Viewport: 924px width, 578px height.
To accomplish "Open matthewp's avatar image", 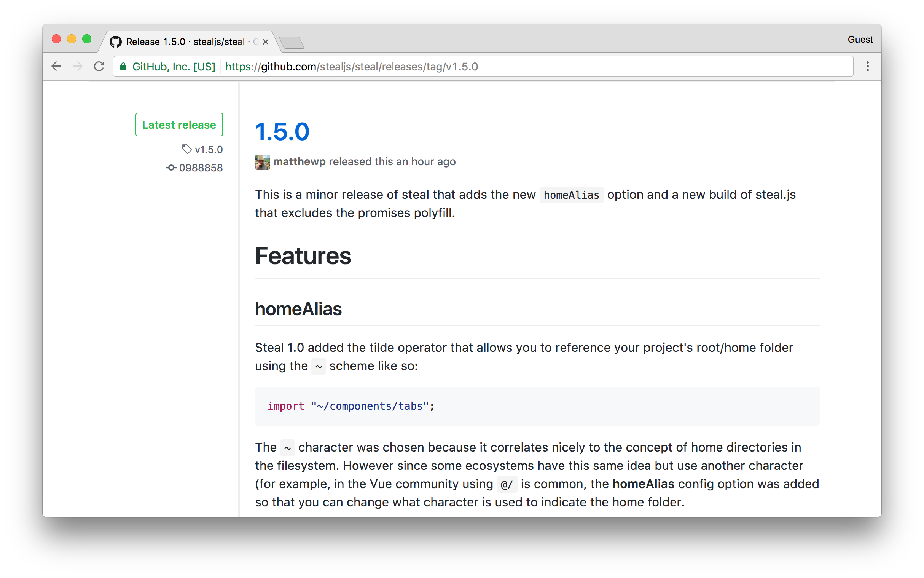I will (263, 162).
